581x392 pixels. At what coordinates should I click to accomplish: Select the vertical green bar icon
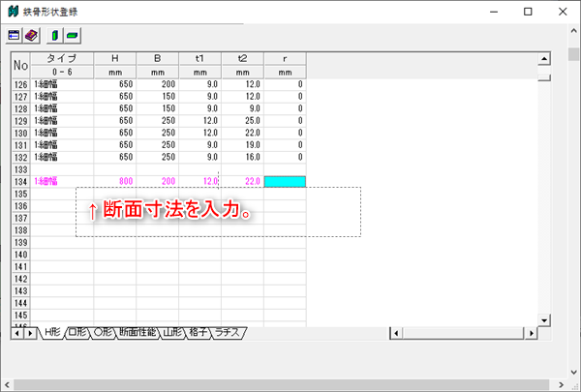55,35
